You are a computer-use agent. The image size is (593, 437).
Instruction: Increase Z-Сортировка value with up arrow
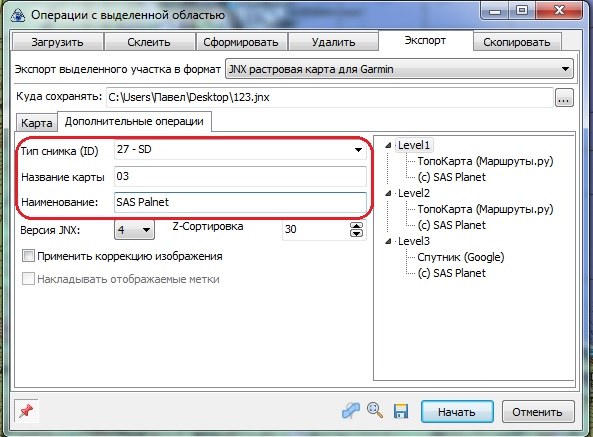click(x=357, y=226)
